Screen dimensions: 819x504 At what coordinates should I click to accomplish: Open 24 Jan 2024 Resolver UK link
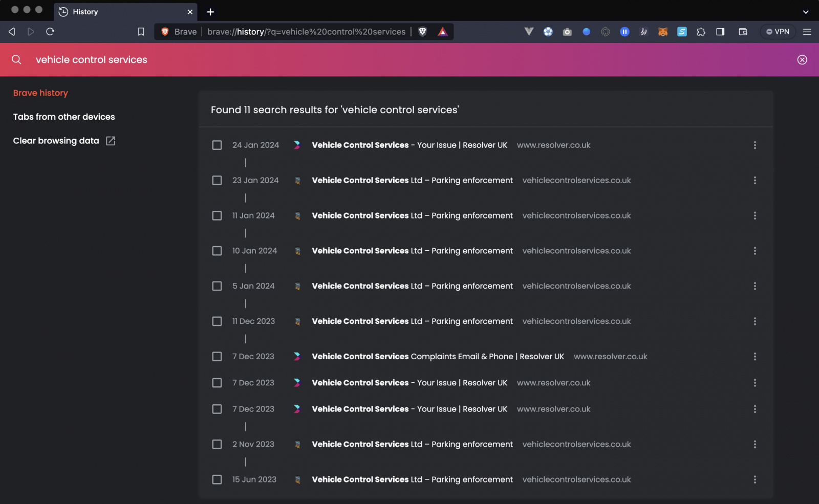tap(409, 145)
